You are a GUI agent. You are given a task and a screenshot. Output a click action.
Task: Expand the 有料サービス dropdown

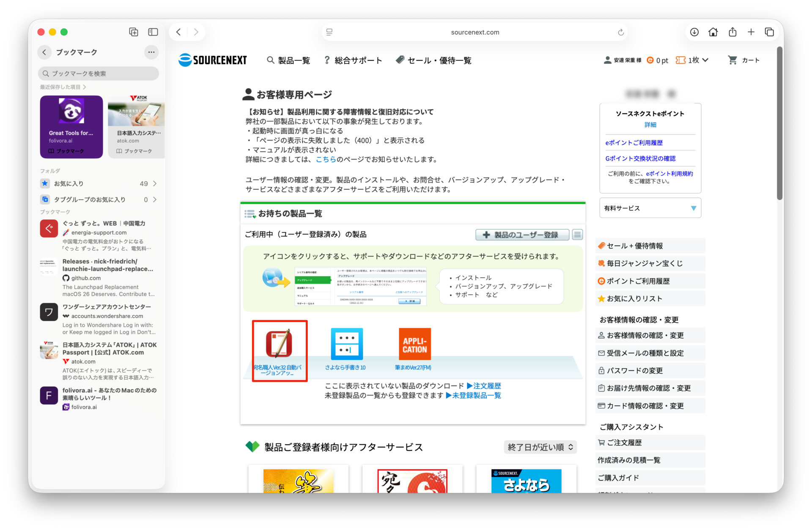[650, 208]
